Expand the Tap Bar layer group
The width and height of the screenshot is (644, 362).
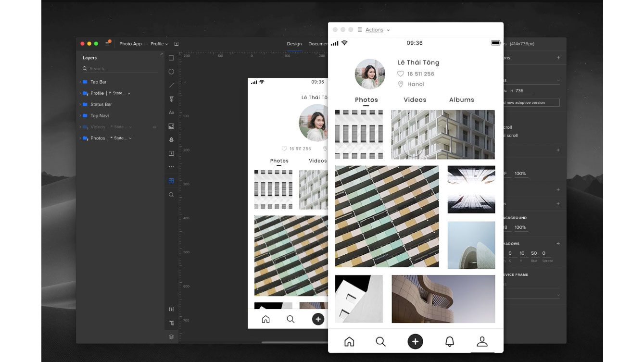(80, 82)
